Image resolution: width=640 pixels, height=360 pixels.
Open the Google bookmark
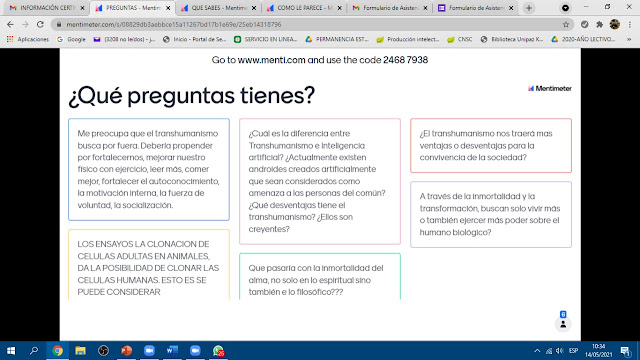(x=71, y=39)
